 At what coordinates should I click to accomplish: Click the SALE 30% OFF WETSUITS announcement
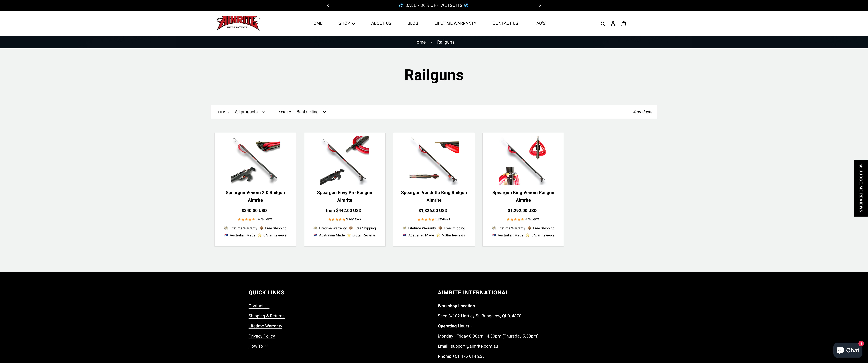pyautogui.click(x=434, y=5)
